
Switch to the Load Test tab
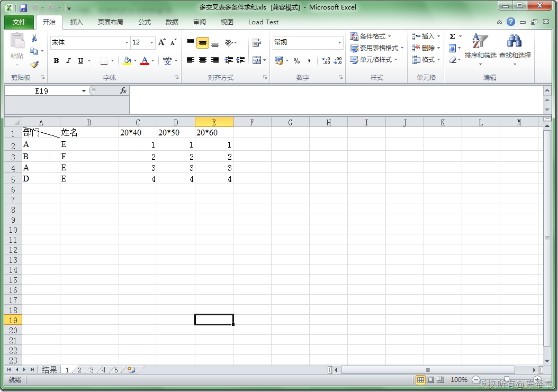(x=263, y=22)
